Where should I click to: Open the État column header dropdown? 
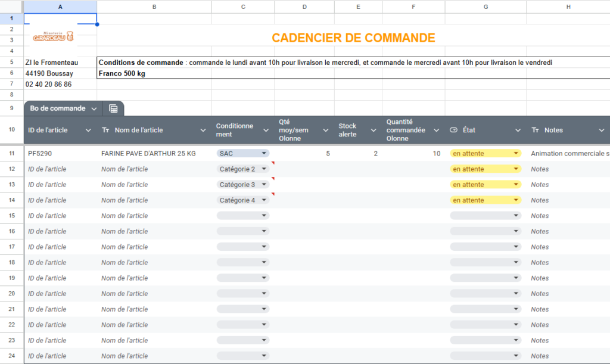click(x=518, y=130)
